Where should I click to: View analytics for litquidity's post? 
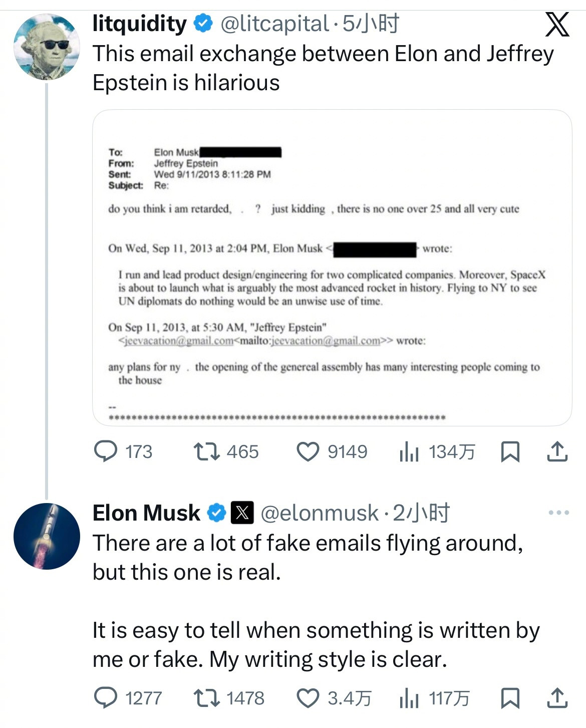tap(409, 452)
